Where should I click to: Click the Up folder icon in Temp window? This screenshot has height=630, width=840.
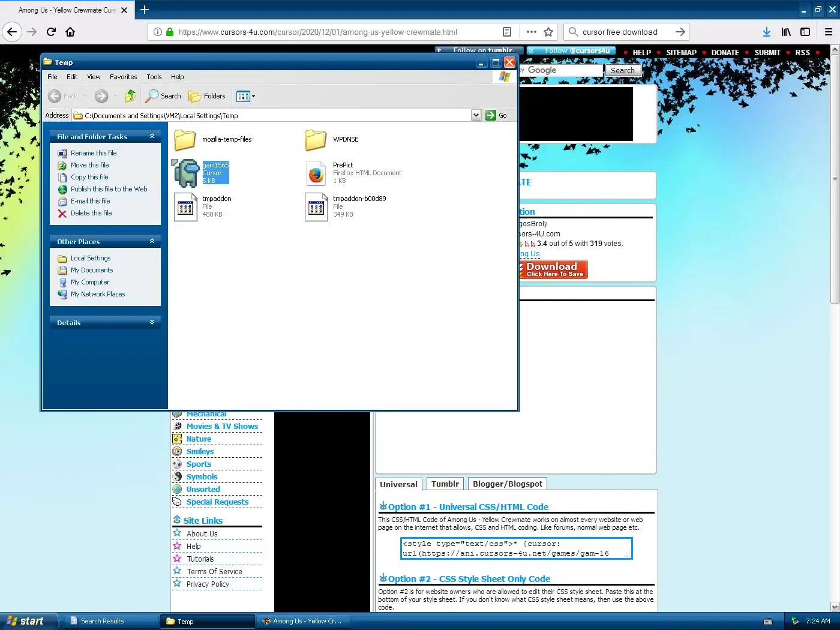130,96
